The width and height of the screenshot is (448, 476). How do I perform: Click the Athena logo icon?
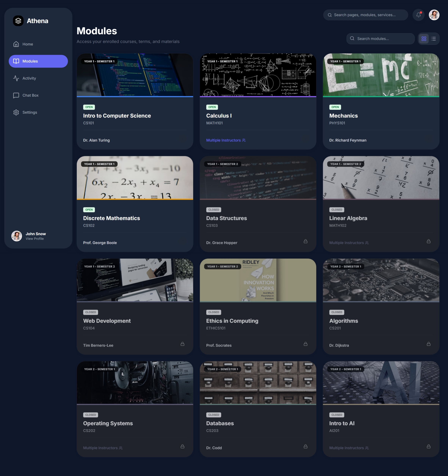18,21
